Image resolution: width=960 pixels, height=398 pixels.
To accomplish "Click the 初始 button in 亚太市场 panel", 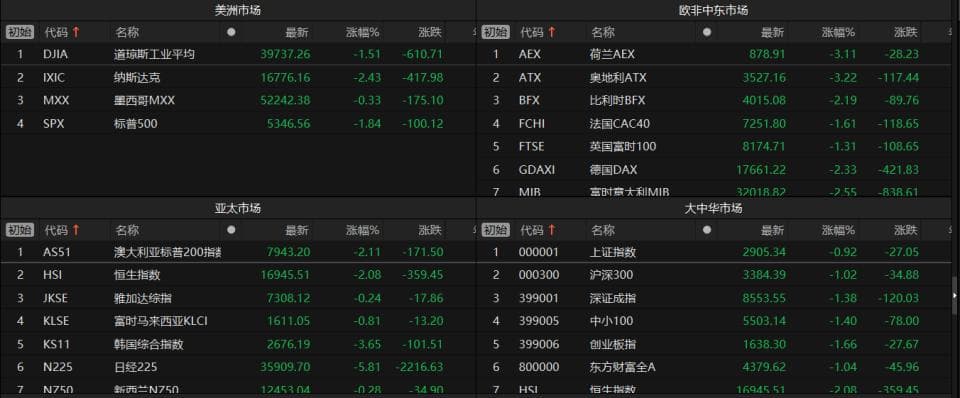I will point(20,230).
